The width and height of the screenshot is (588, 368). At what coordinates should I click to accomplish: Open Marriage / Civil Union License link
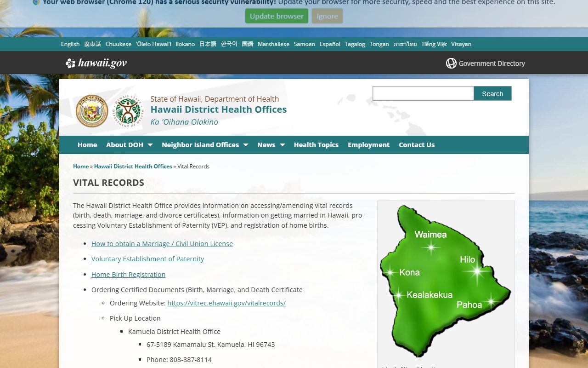(162, 244)
